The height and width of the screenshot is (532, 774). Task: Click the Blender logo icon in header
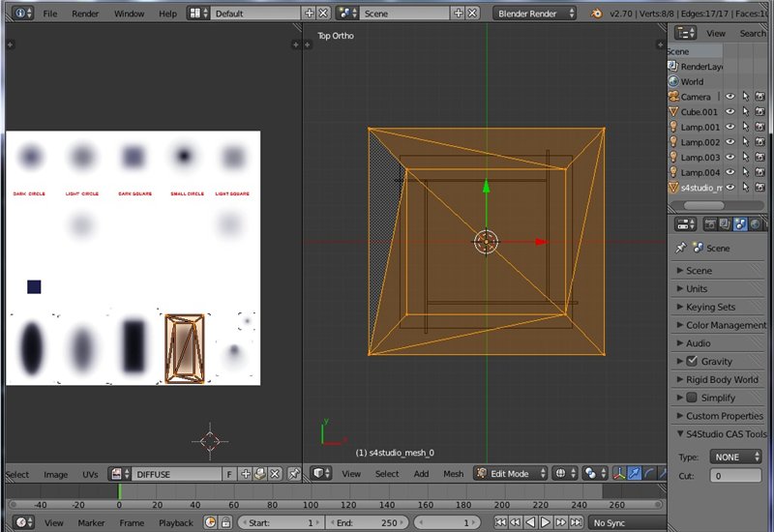(x=598, y=14)
